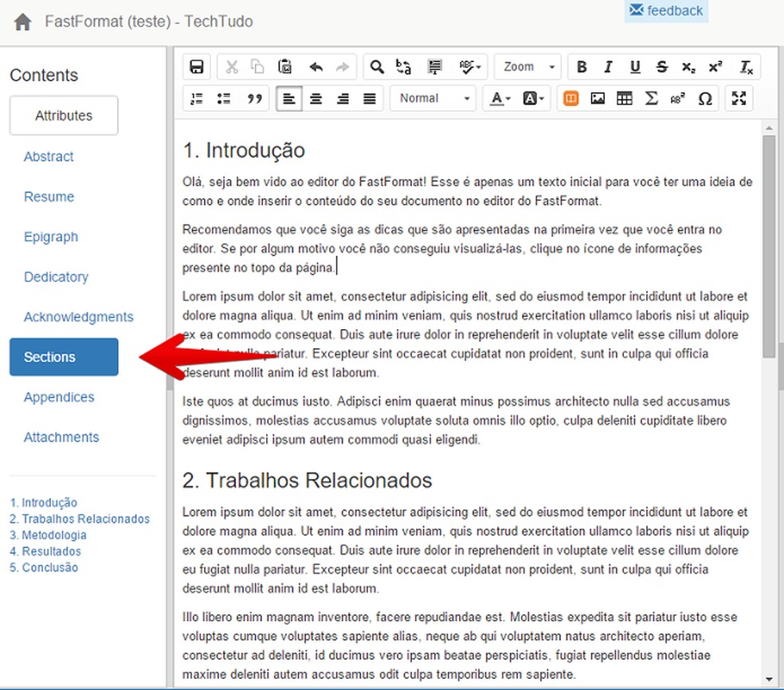Click the home icon next to FastFormat

22,22
